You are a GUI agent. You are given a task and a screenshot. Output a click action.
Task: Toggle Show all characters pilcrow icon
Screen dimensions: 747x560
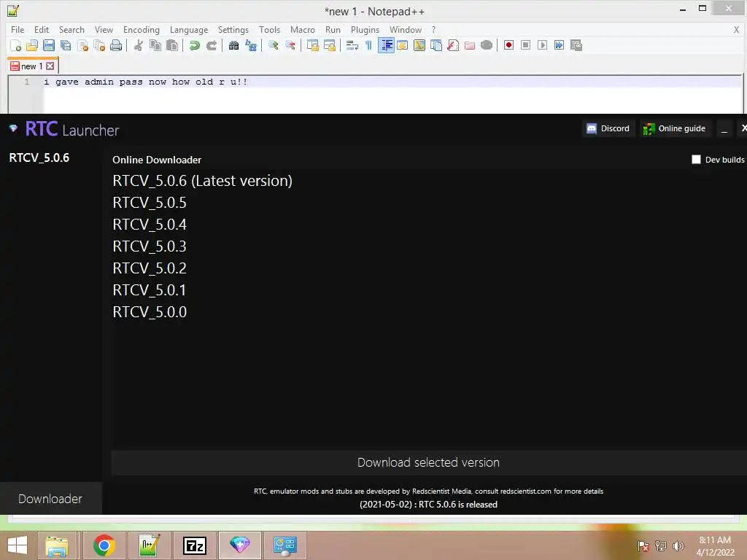pos(368,45)
